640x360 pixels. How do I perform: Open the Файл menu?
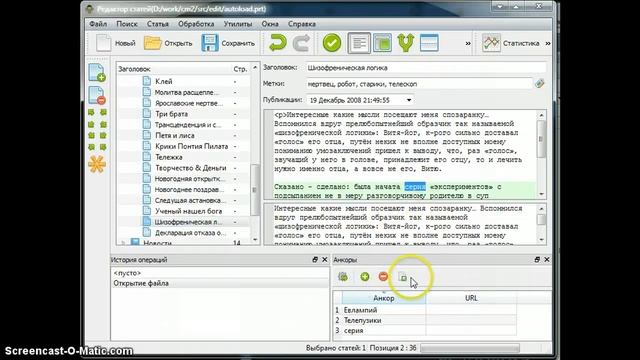pos(98,24)
